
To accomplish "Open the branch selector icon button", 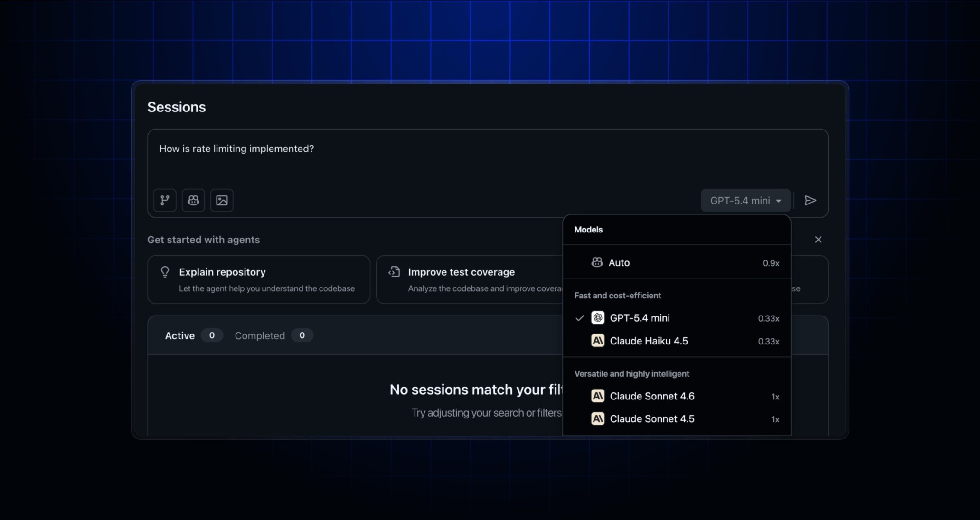I will [165, 200].
